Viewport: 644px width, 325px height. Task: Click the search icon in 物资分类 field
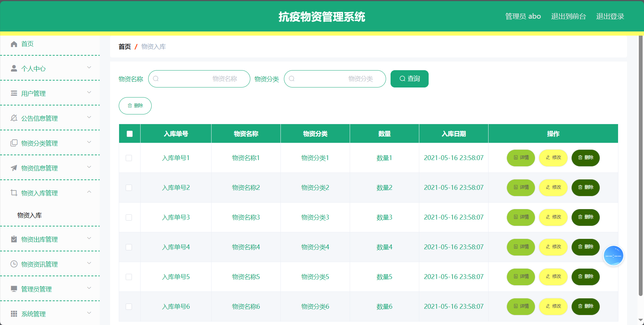pos(292,79)
